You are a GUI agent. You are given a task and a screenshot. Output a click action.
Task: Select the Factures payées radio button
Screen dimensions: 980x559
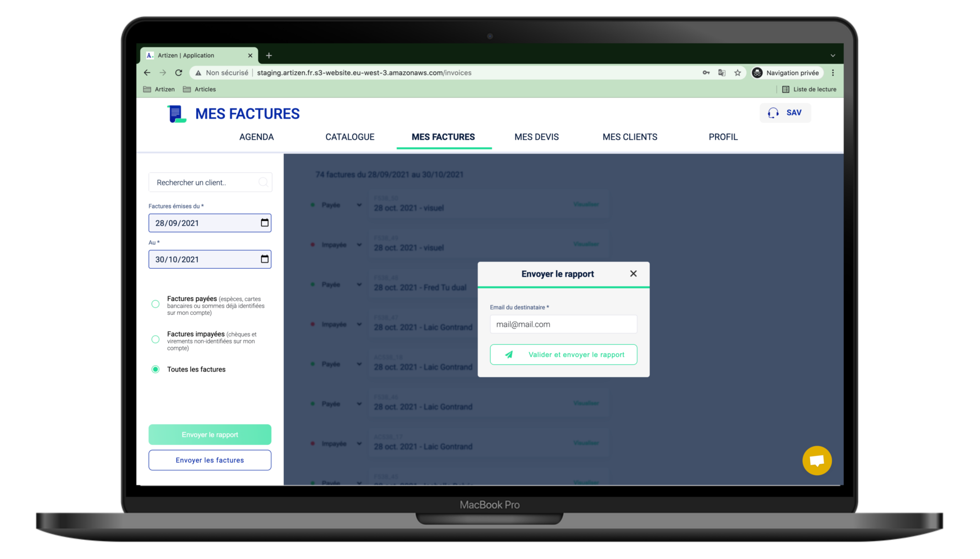pyautogui.click(x=156, y=304)
